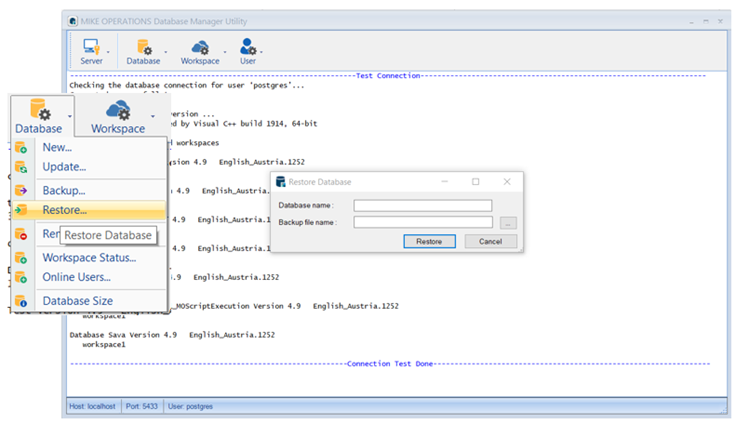Image resolution: width=736 pixels, height=424 pixels.
Task: Click the MIKE OPERATIONS app title icon
Action: (x=73, y=21)
